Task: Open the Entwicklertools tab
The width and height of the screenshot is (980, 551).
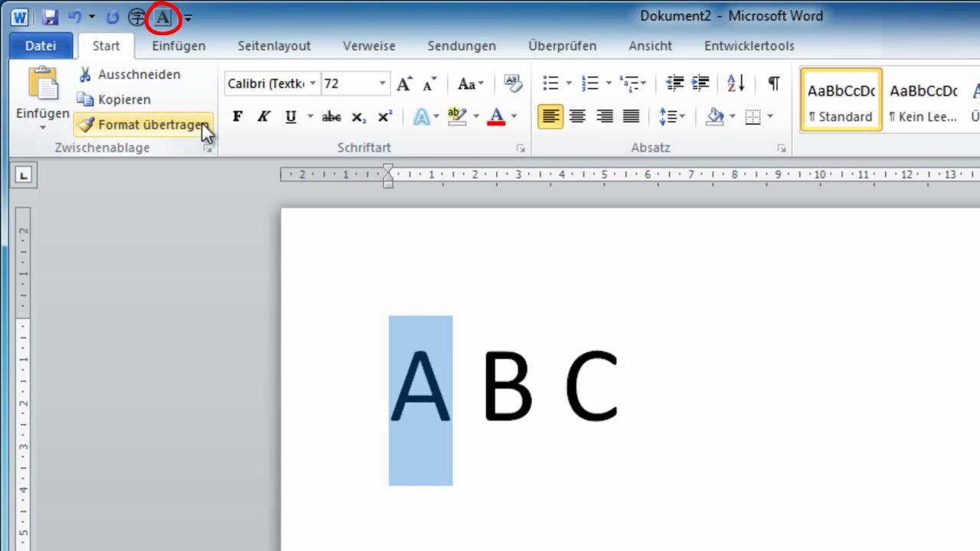Action: (x=750, y=46)
